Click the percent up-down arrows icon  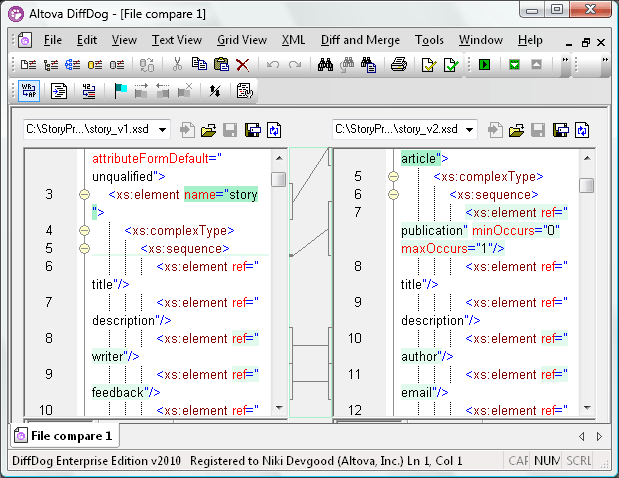click(x=215, y=91)
